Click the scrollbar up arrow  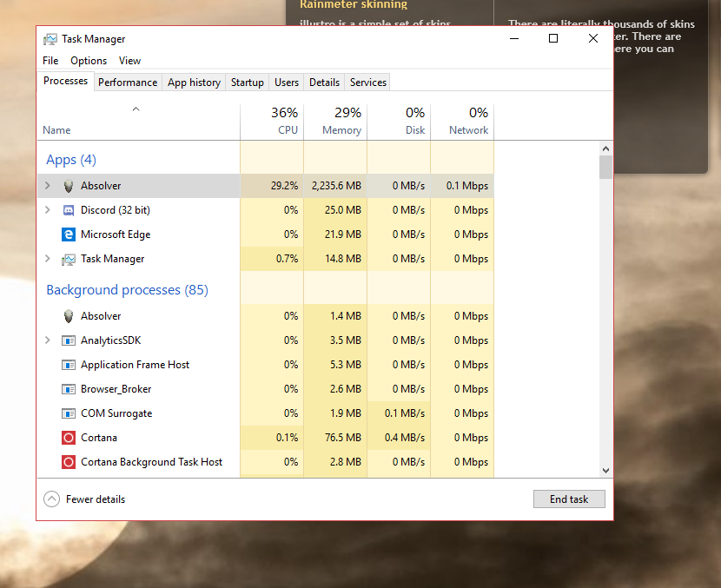click(605, 149)
